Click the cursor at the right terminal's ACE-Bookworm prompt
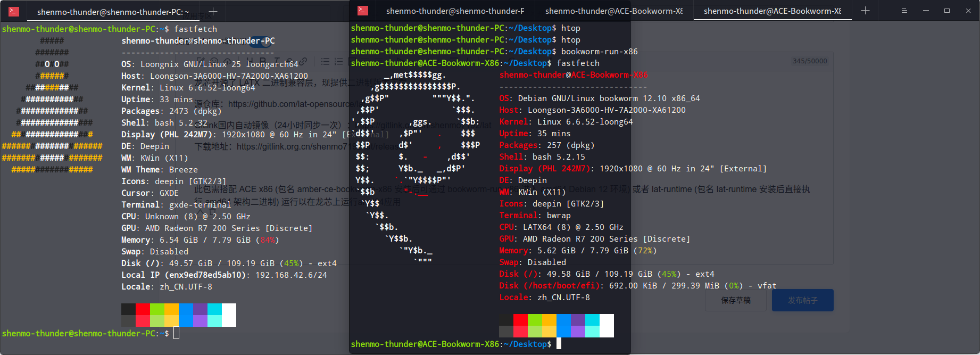980x355 pixels. click(x=559, y=344)
